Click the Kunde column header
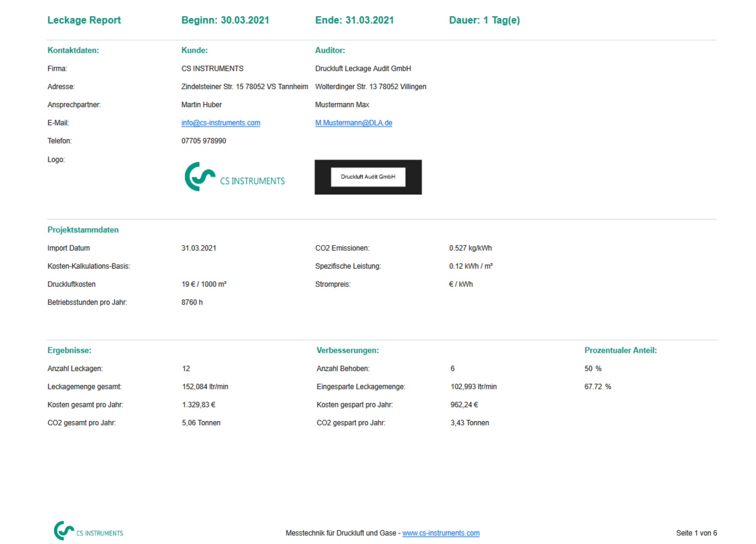Image resolution: width=756 pixels, height=544 pixels. (194, 50)
